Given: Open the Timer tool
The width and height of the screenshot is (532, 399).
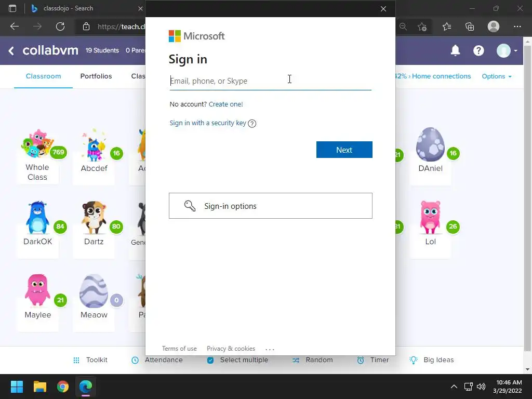Looking at the screenshot, I should click(373, 360).
